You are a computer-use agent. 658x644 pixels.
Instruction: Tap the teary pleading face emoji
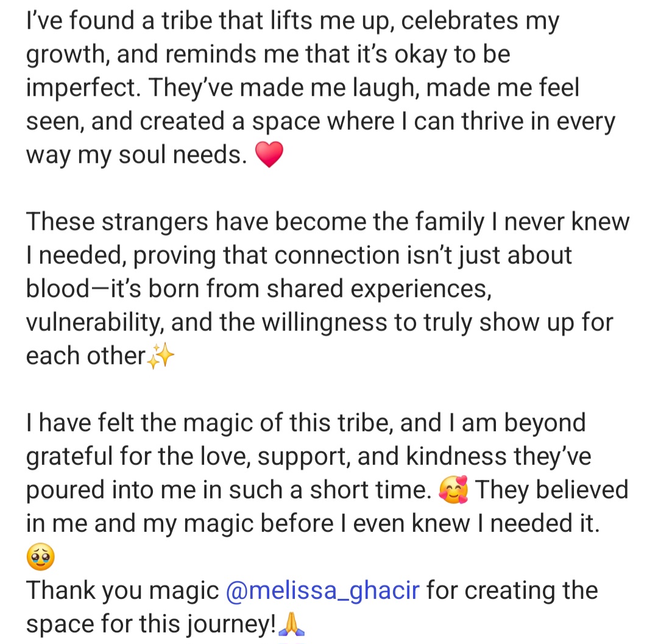click(40, 557)
